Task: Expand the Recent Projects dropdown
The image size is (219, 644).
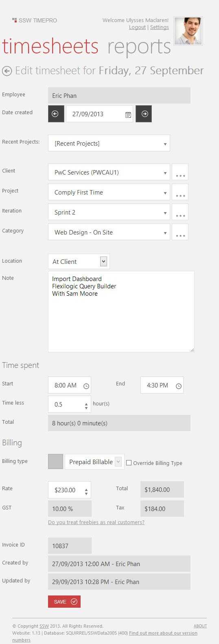Action: pyautogui.click(x=109, y=143)
